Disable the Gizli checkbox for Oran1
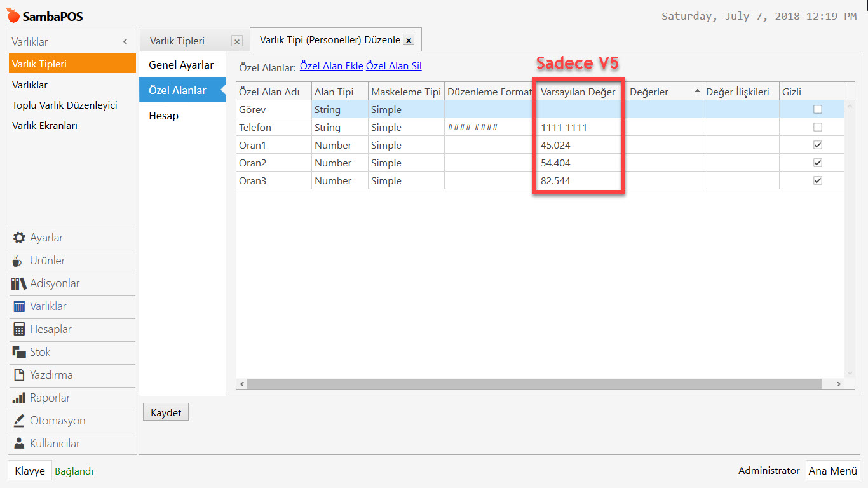Viewport: 868px width, 488px height. pos(817,144)
